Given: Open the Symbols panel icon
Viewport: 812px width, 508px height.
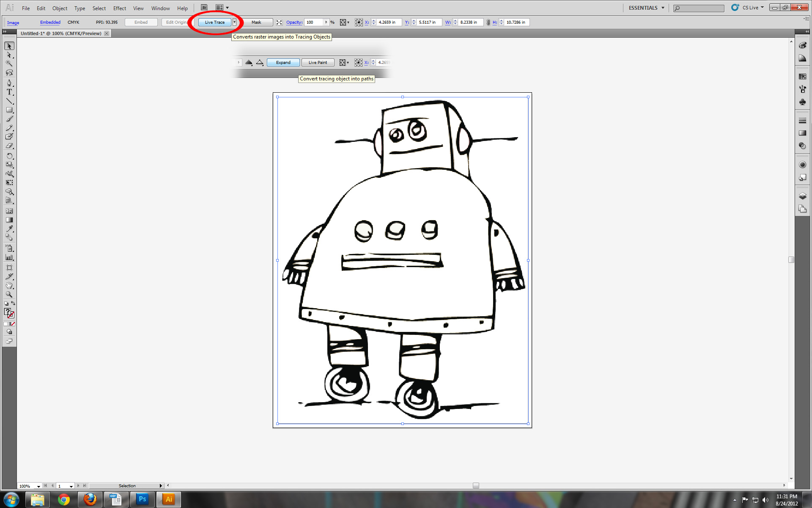Looking at the screenshot, I should click(x=802, y=102).
